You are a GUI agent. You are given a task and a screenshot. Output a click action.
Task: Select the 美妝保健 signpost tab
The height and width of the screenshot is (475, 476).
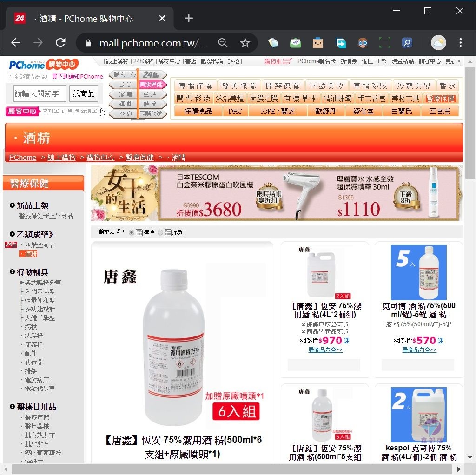pos(152,85)
